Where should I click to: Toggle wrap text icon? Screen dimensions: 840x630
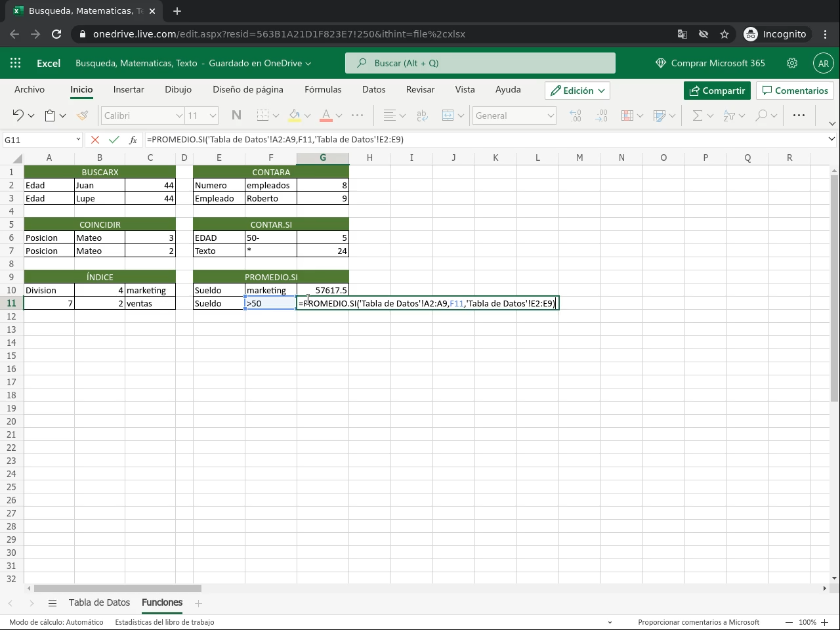pos(422,115)
